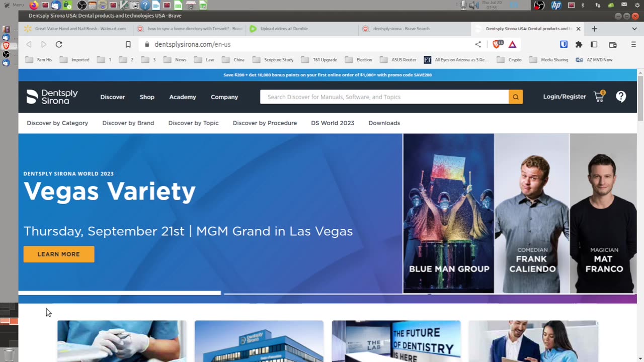The width and height of the screenshot is (644, 362).
Task: Open the share icon in address bar
Action: point(478,44)
